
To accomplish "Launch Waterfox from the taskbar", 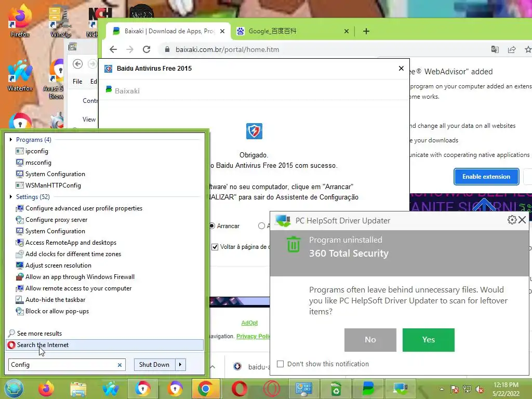I will pyautogui.click(x=111, y=389).
